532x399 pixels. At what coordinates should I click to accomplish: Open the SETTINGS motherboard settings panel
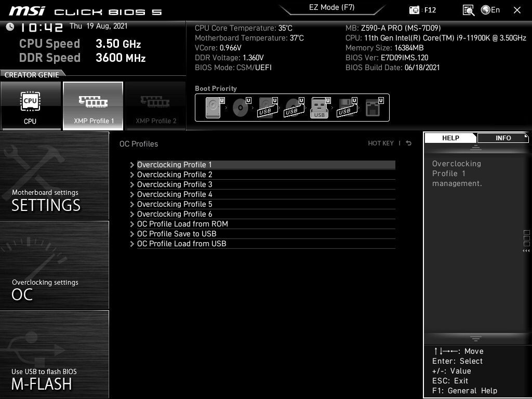coord(54,176)
